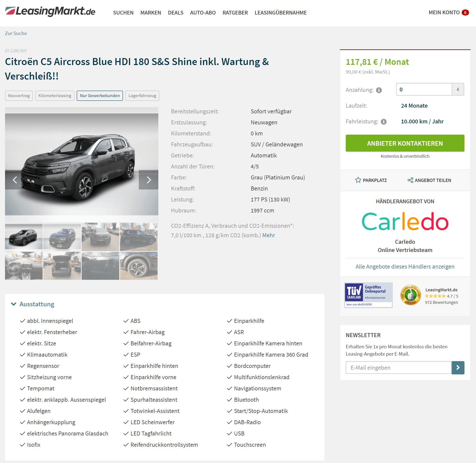Submit newsletter email with arrow button
The width and height of the screenshot is (476, 463).
458,368
